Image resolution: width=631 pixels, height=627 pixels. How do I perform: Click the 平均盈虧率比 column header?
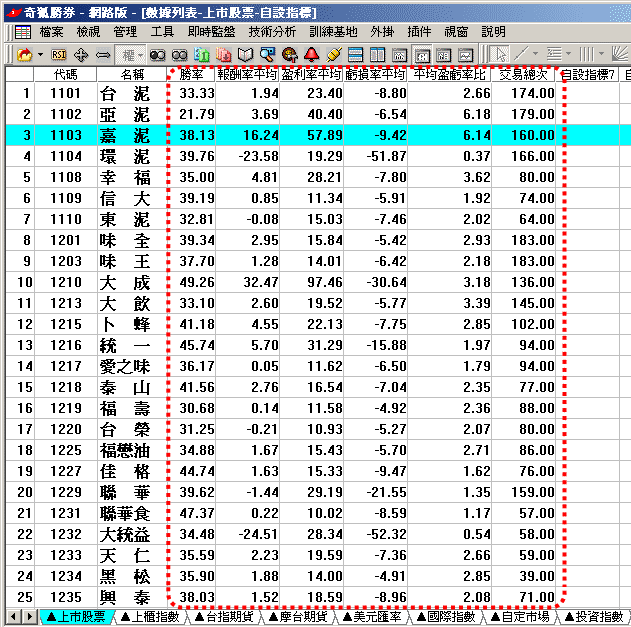tap(450, 74)
